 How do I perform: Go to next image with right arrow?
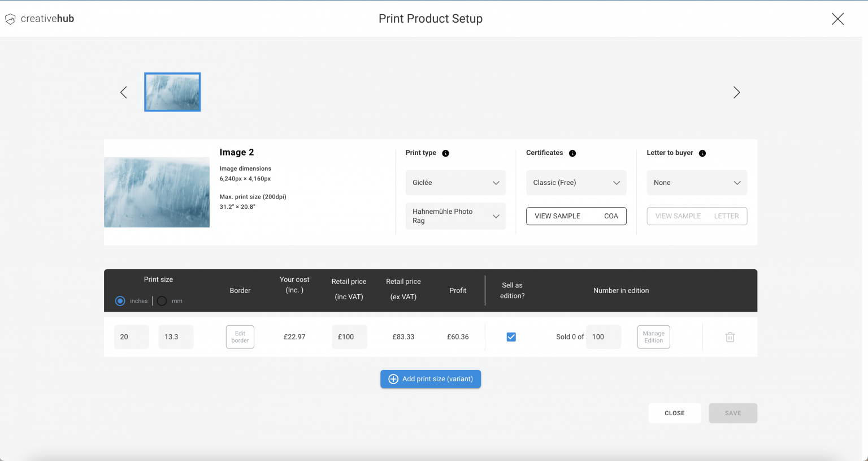[x=736, y=92]
